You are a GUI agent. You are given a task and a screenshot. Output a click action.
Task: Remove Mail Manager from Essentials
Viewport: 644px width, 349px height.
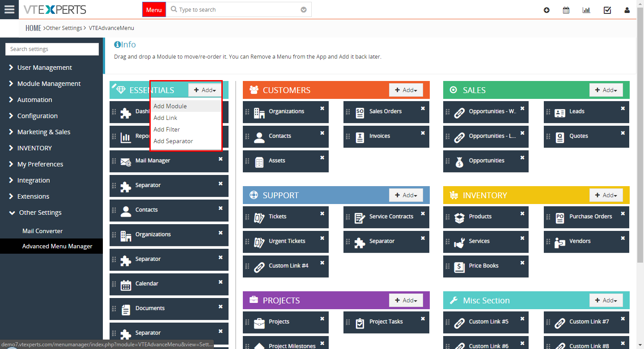(220, 158)
